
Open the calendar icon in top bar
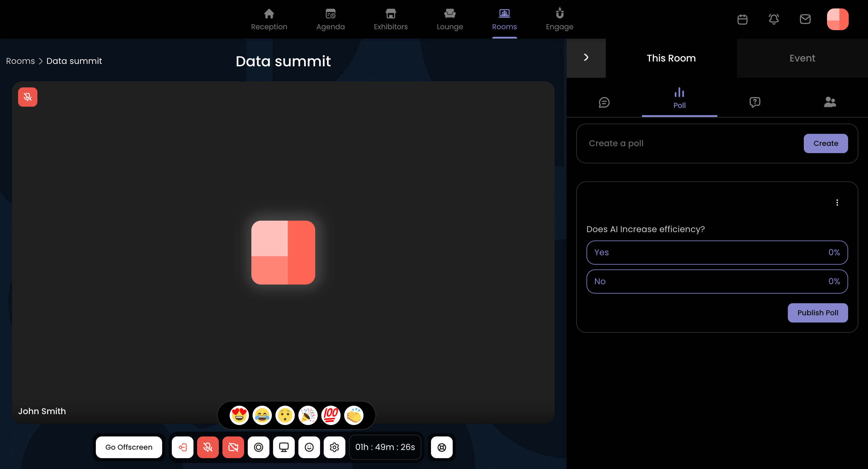(x=742, y=19)
